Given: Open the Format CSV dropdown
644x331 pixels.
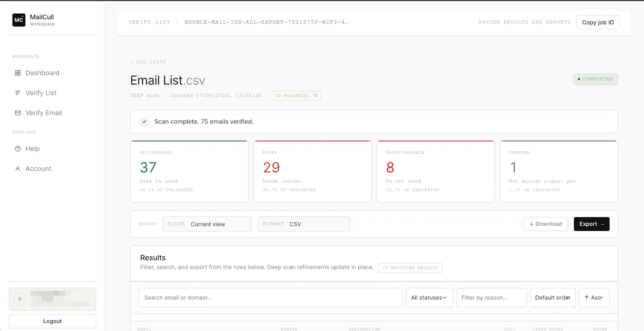Looking at the screenshot, I should point(304,224).
